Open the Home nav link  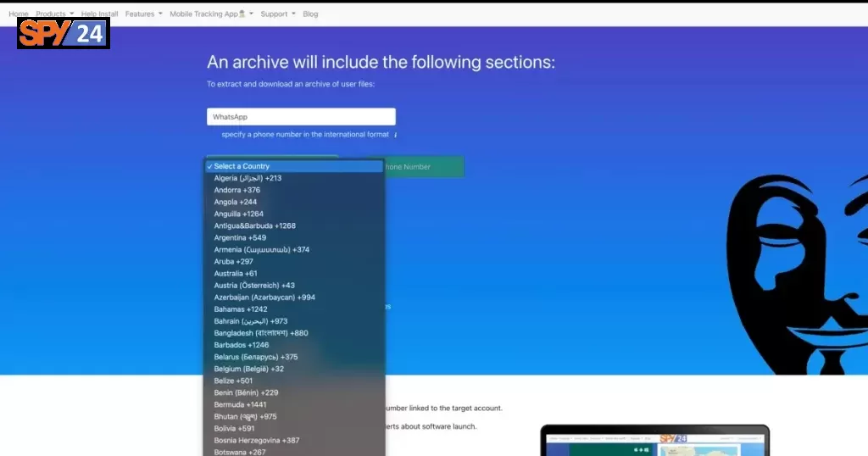19,14
